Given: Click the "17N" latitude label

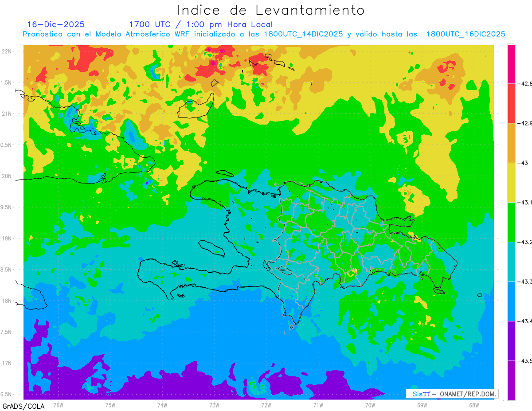Looking at the screenshot, I should tap(7, 363).
